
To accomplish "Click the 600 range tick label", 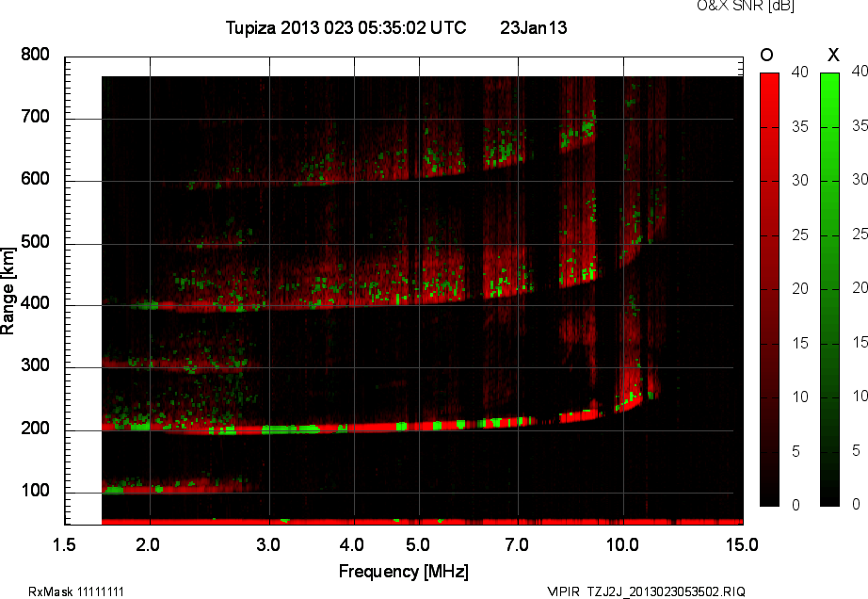I will click(35, 179).
